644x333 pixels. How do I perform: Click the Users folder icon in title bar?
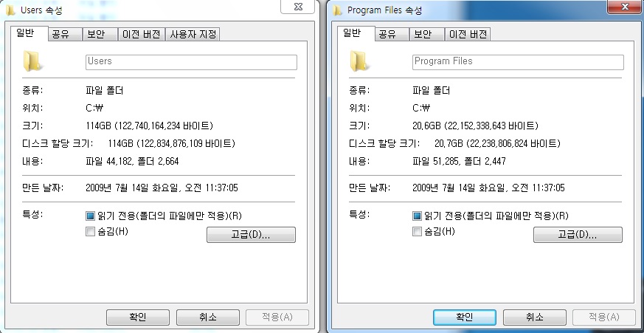pyautogui.click(x=10, y=10)
